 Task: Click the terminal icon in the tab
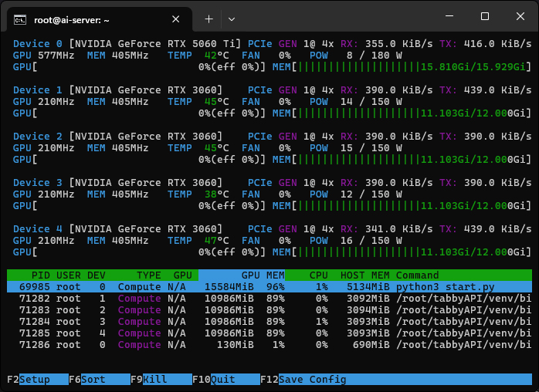(19, 20)
